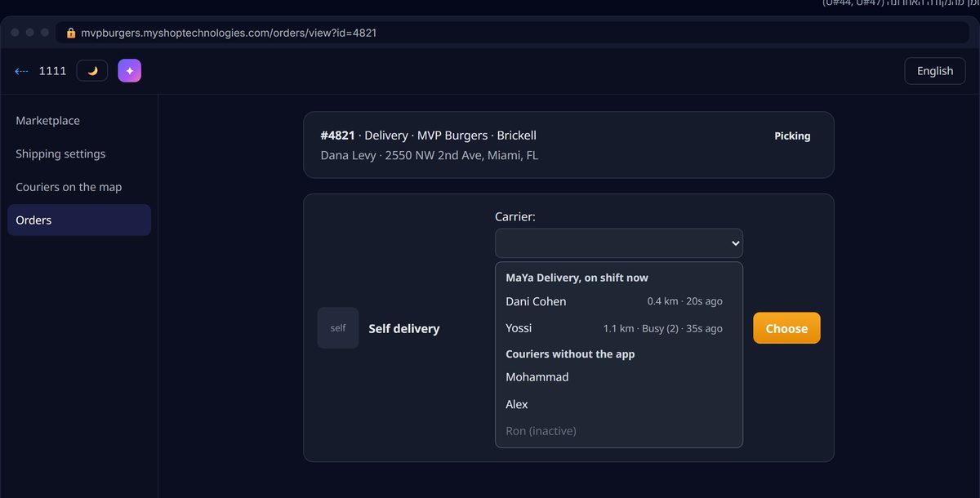The height and width of the screenshot is (498, 980).
Task: Click the 'Couriers without the app' group header
Action: pos(570,354)
